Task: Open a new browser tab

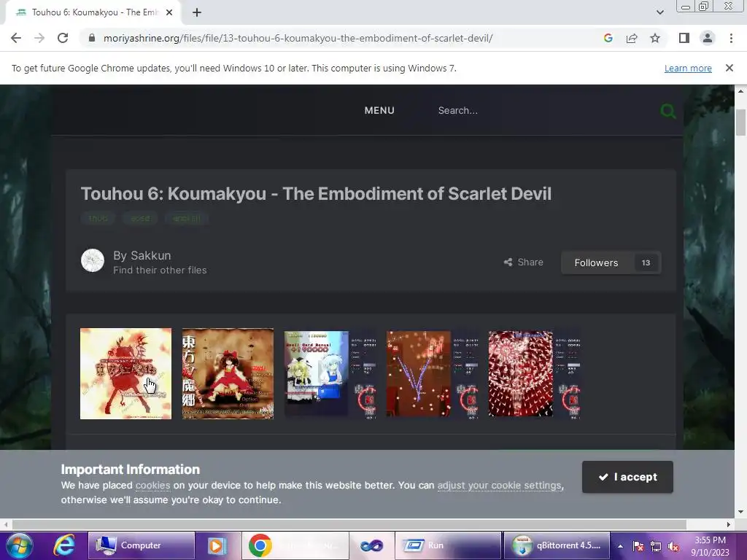Action: pos(197,12)
